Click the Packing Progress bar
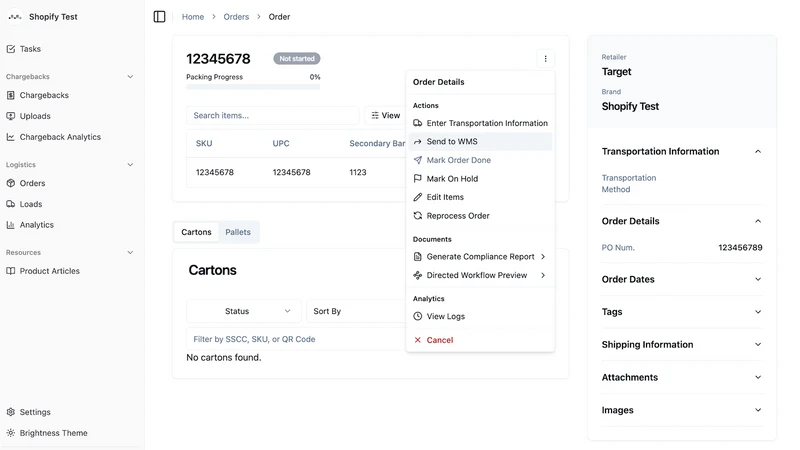Image resolution: width=800 pixels, height=450 pixels. tap(253, 87)
